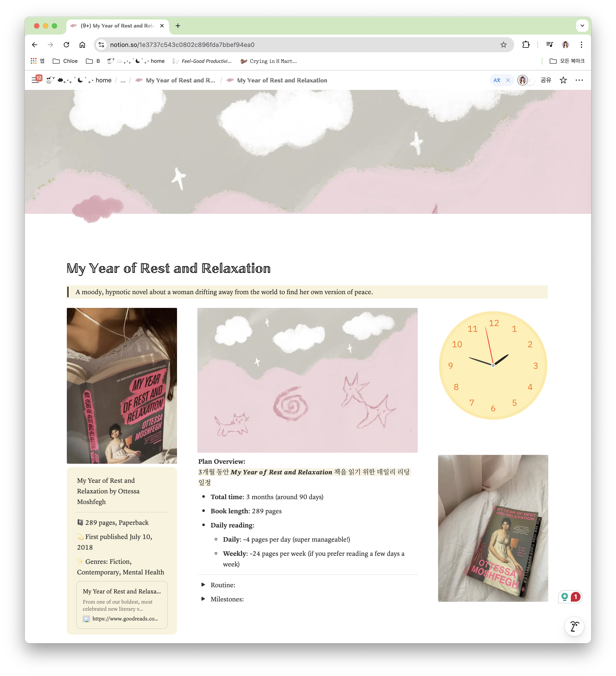616x676 pixels.
Task: Click the address bar URL field
Action: [302, 44]
